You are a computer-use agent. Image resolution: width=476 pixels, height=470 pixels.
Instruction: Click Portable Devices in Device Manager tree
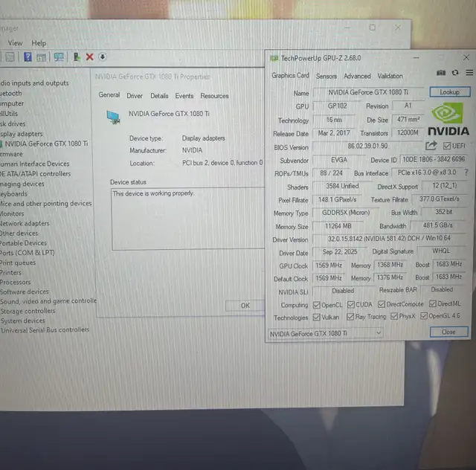point(23,243)
